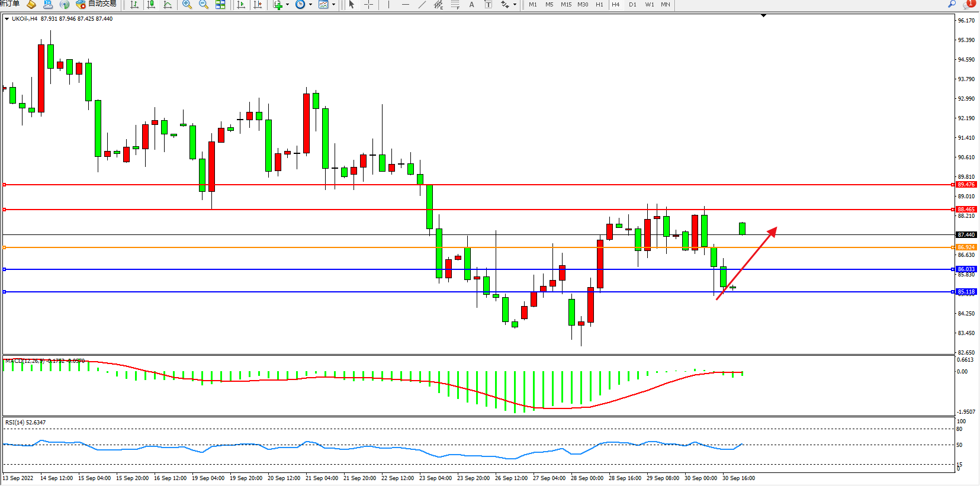Expand the chart templates dropdown arrow
980x486 pixels.
point(333,5)
